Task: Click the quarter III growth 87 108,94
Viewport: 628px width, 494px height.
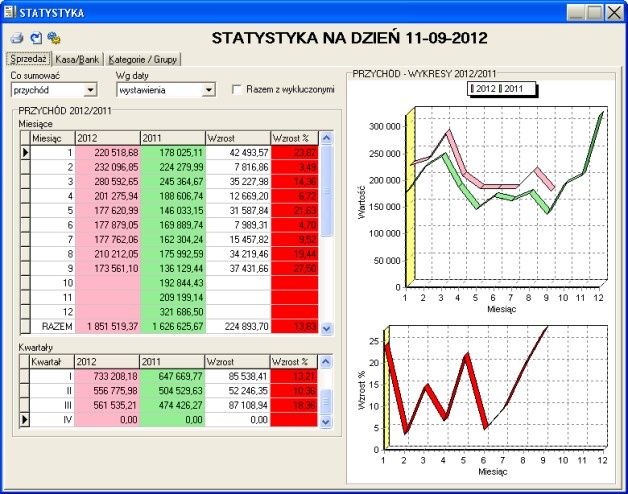Action: click(237, 405)
